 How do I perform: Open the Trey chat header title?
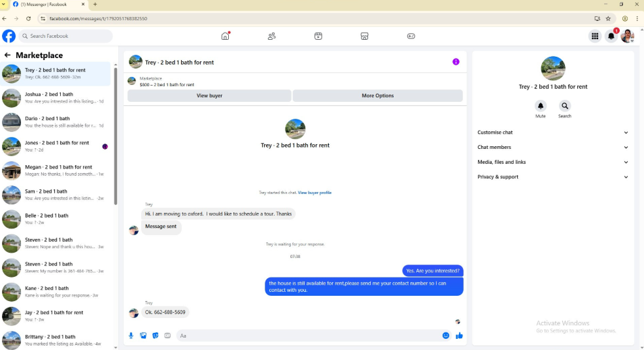[179, 63]
